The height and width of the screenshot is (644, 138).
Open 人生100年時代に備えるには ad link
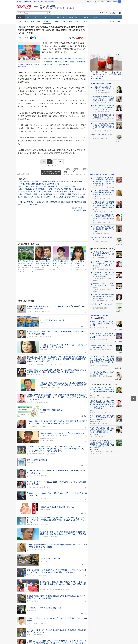(x=51, y=410)
